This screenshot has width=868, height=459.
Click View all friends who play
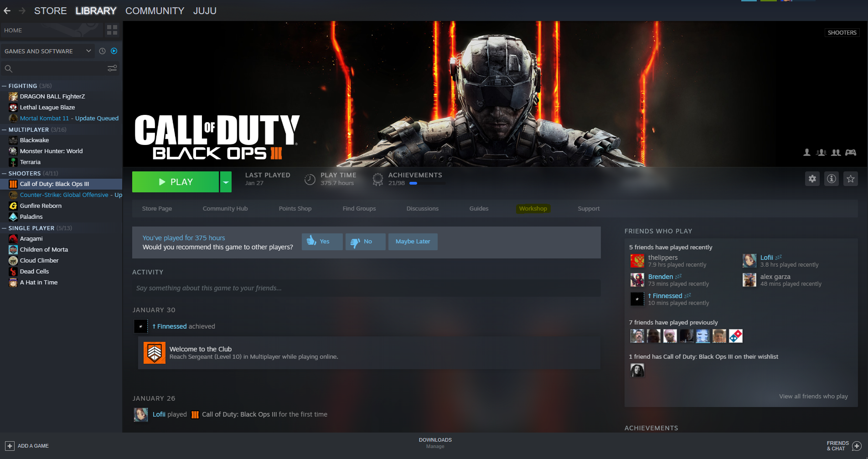[813, 396]
